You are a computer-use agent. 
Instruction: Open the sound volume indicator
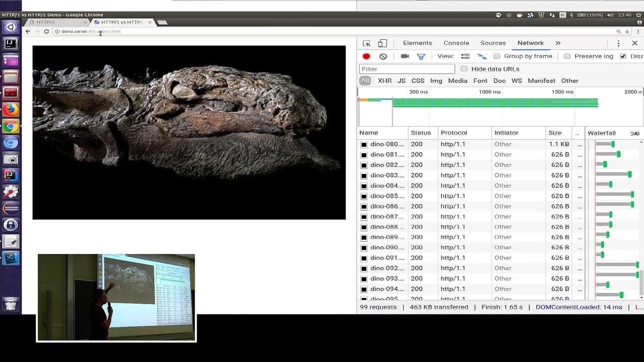coord(610,15)
